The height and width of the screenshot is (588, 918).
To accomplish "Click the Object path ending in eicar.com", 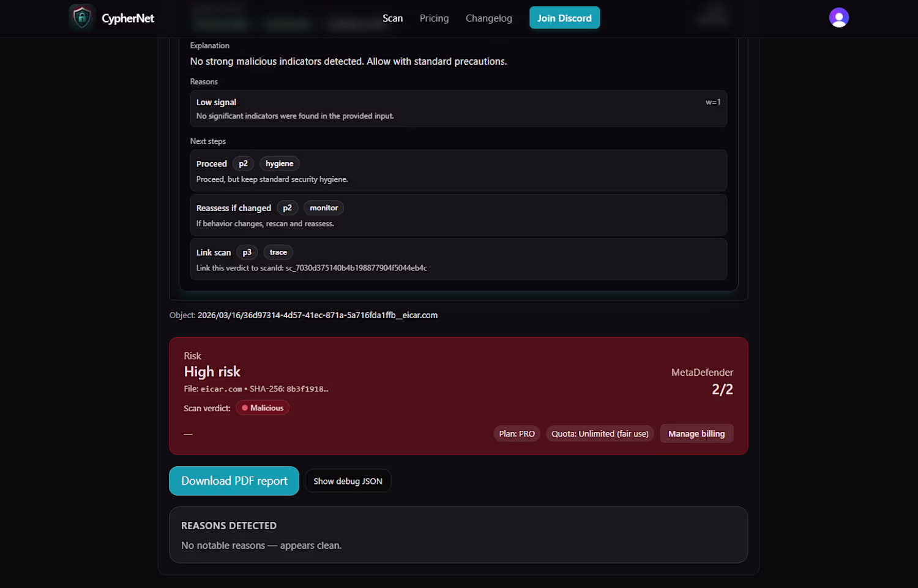I will tap(318, 315).
